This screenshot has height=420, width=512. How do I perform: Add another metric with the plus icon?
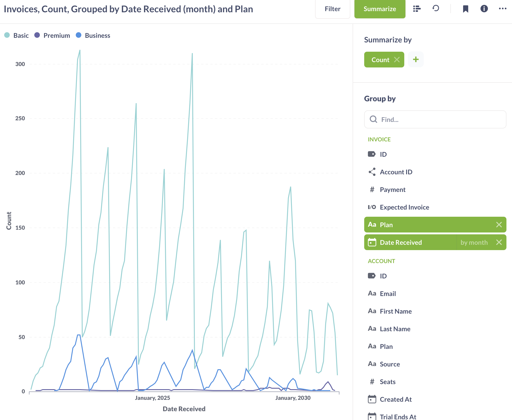coord(416,59)
